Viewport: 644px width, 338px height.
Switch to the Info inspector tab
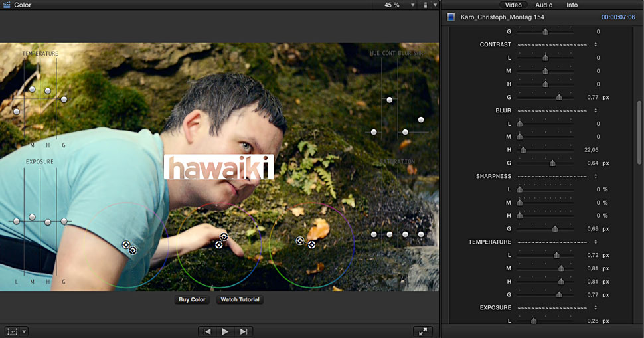point(572,5)
